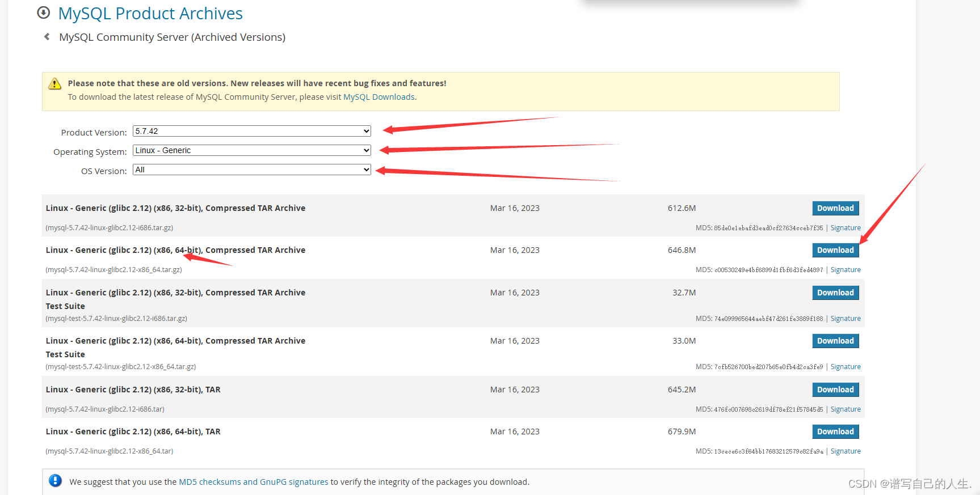The width and height of the screenshot is (980, 495).
Task: Open the Operating System dropdown showing Linux - Generic
Action: (x=252, y=150)
